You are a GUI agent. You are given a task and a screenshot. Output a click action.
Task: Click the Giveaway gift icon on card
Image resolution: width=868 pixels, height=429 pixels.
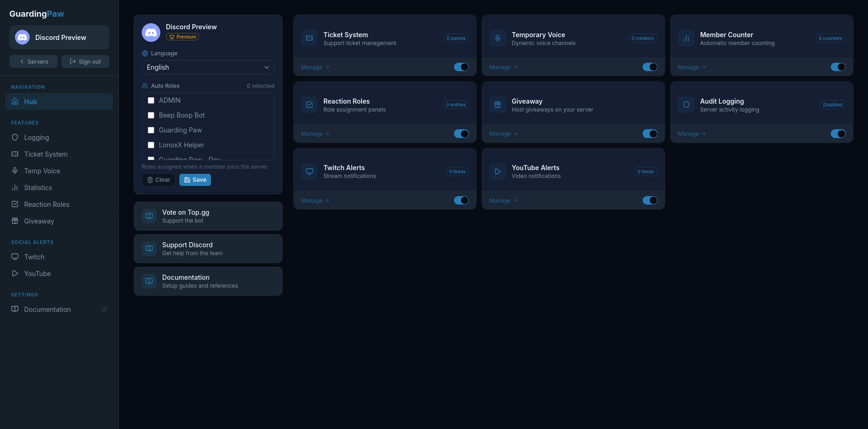tap(498, 105)
